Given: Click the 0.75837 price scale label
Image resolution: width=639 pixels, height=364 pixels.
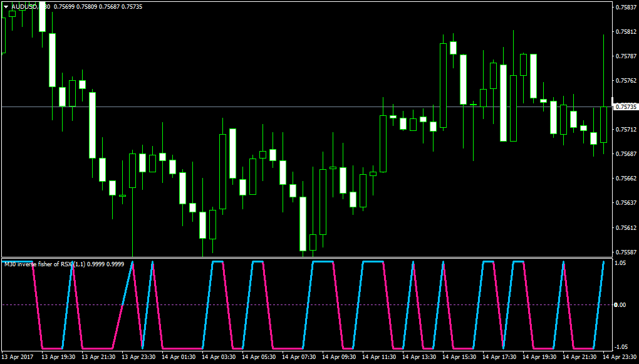Looking at the screenshot, I should [625, 7].
